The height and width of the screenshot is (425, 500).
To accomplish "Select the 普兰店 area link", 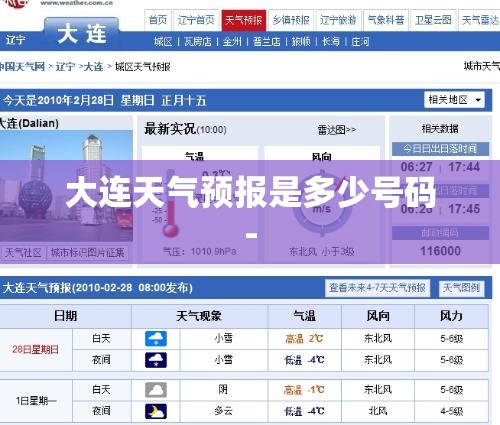I will [x=267, y=41].
